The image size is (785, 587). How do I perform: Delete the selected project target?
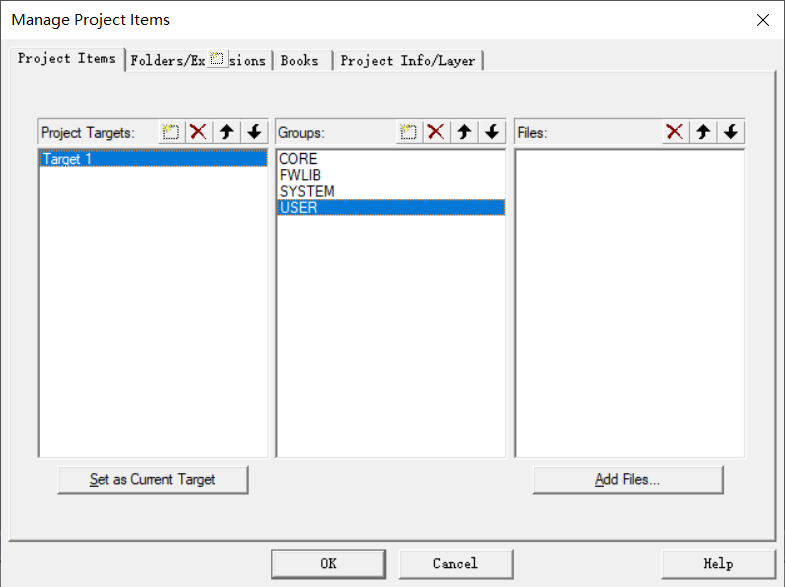click(199, 132)
